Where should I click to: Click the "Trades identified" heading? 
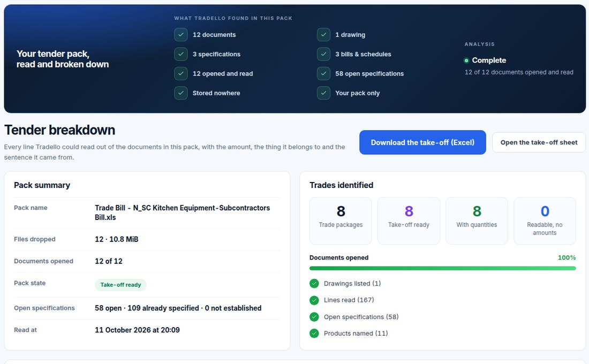[x=342, y=185]
